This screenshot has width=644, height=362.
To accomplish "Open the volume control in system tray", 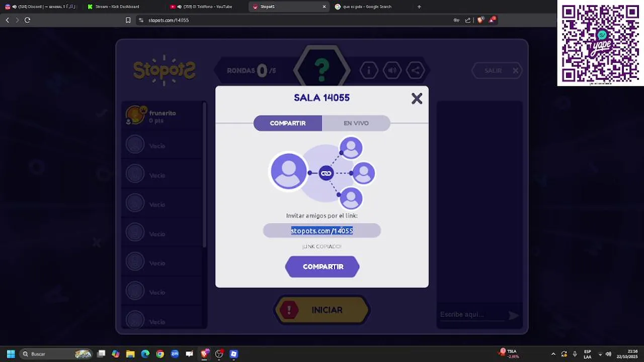I will [608, 354].
